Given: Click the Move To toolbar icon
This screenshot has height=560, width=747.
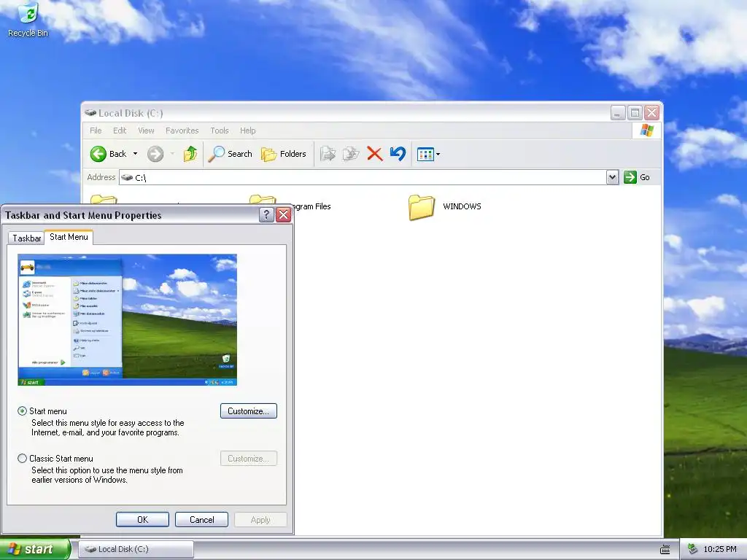Looking at the screenshot, I should [x=328, y=154].
